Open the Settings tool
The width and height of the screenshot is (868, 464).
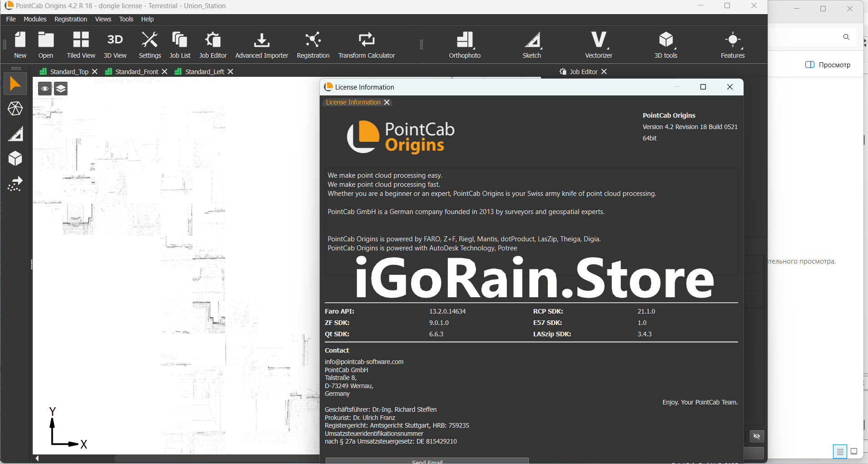pyautogui.click(x=149, y=45)
